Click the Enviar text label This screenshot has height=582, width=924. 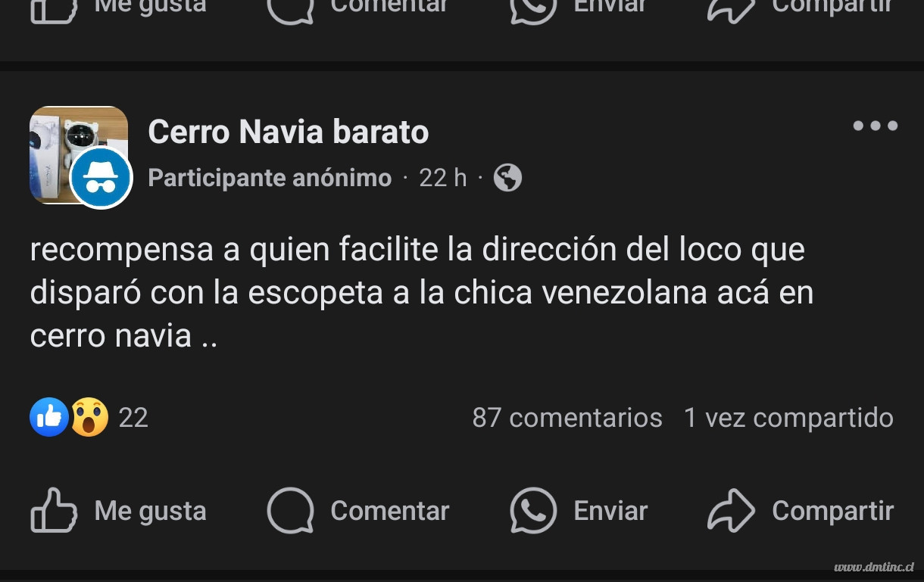tap(610, 511)
